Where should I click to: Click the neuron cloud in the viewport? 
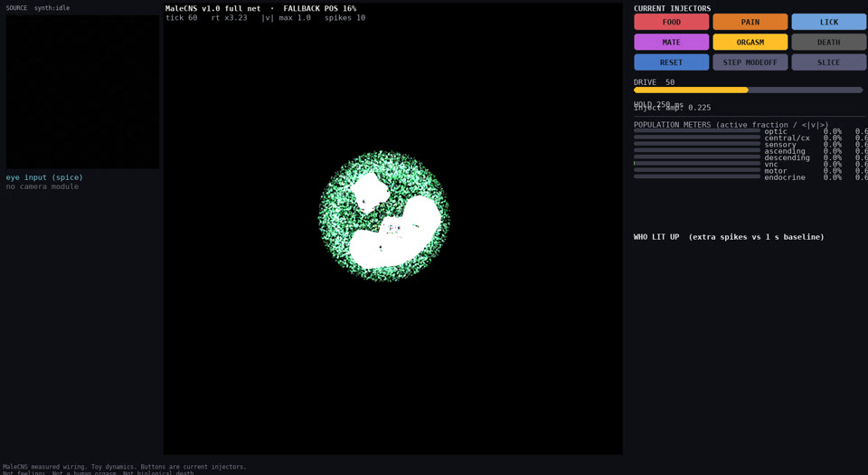tap(383, 216)
